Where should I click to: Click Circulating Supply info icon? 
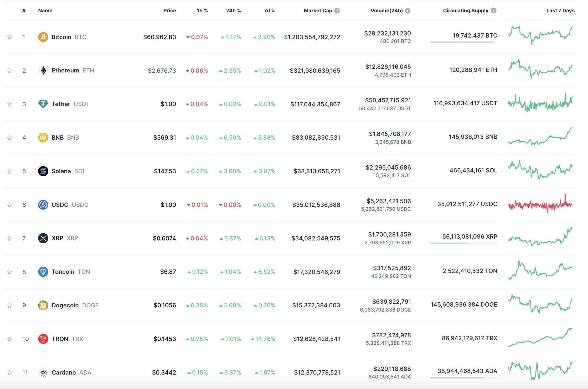(494, 10)
